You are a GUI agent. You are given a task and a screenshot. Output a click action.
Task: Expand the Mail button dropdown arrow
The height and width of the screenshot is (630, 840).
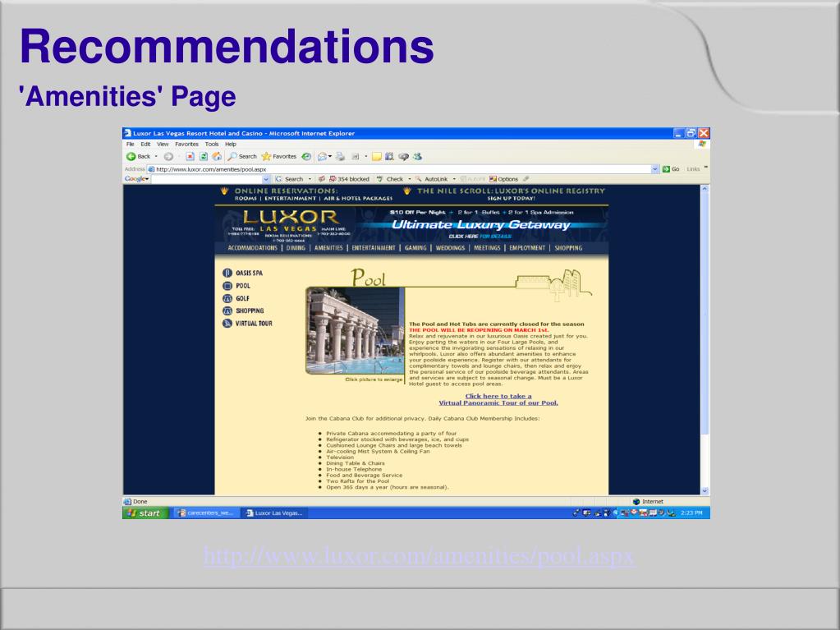[x=330, y=156]
